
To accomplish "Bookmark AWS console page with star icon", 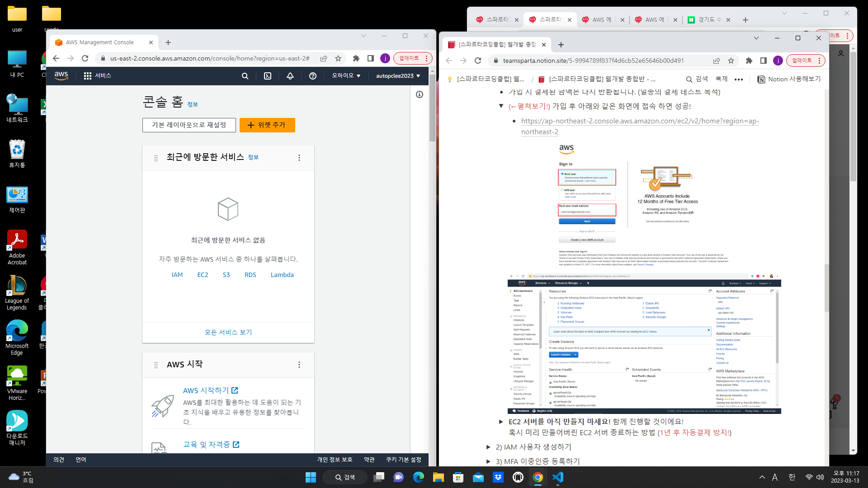I will click(338, 58).
